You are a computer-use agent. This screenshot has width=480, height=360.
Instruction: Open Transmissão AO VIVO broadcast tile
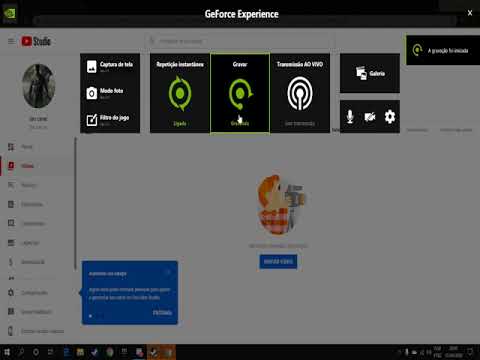coord(300,93)
